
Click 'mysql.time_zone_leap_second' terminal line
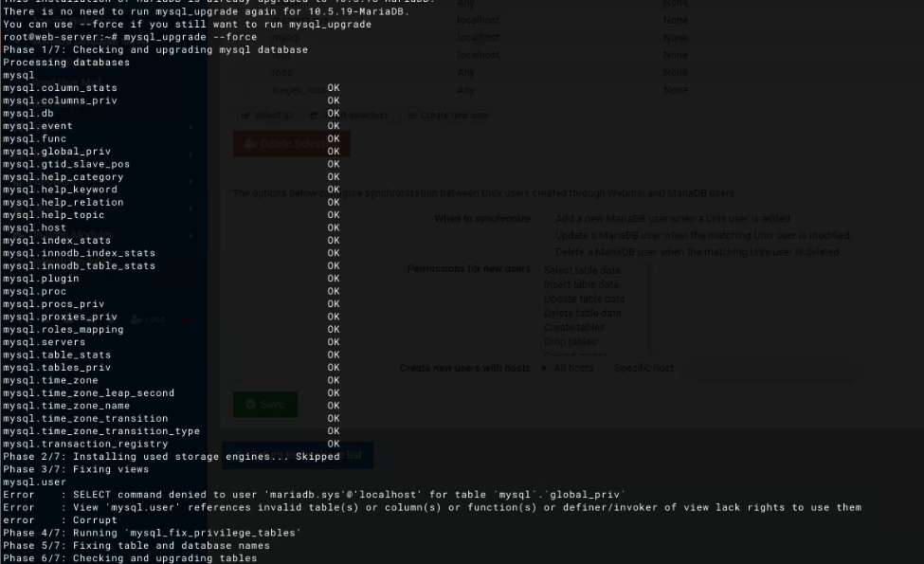coord(89,393)
